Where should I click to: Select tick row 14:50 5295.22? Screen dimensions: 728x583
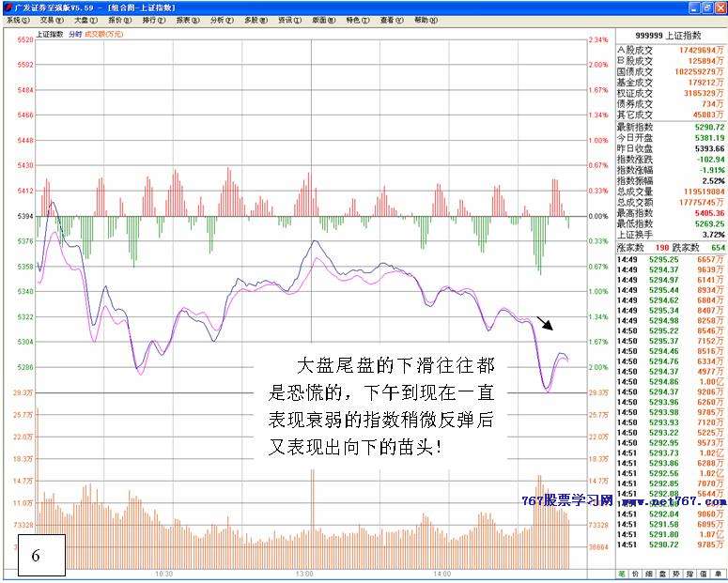(671, 330)
